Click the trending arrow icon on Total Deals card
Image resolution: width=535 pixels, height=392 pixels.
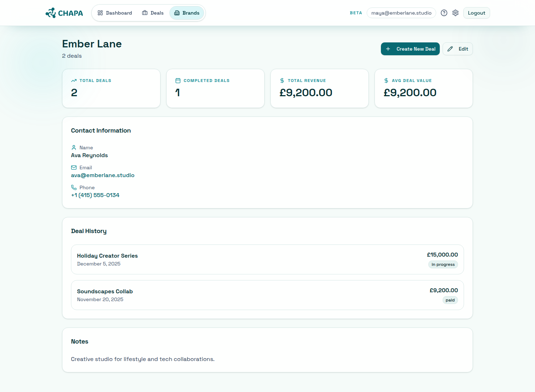coord(74,80)
